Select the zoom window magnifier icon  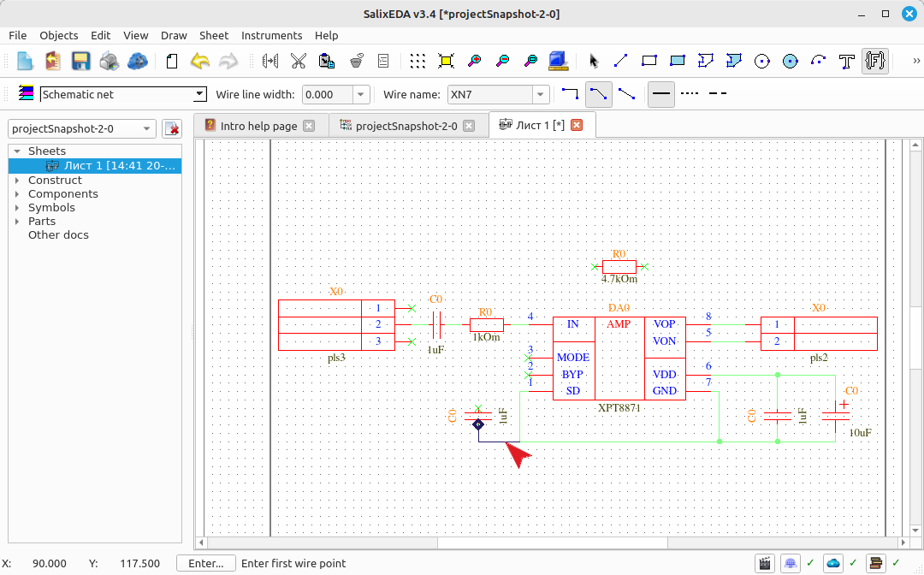coord(531,61)
